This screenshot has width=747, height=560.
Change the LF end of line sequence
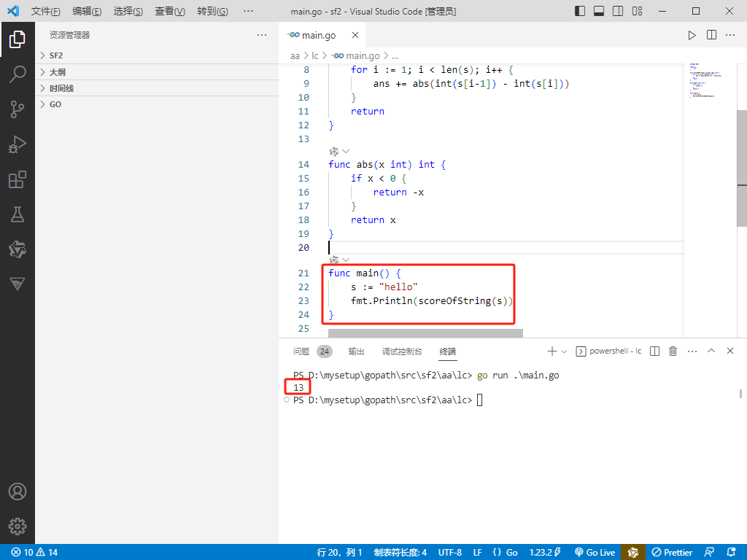[477, 553]
